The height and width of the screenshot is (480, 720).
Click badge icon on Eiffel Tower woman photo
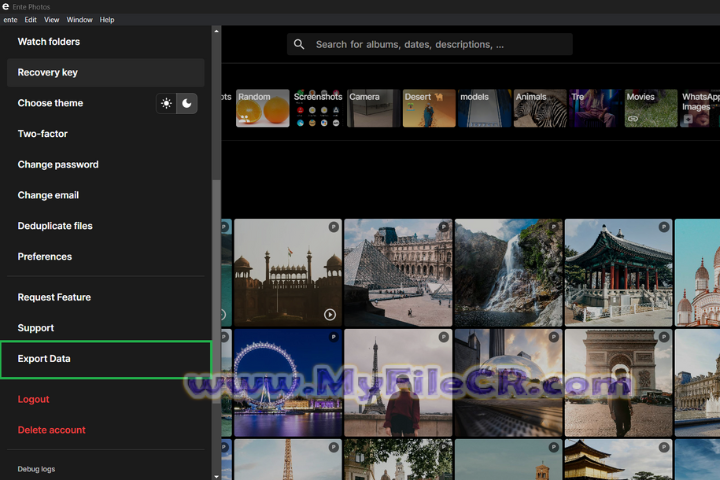tap(444, 337)
